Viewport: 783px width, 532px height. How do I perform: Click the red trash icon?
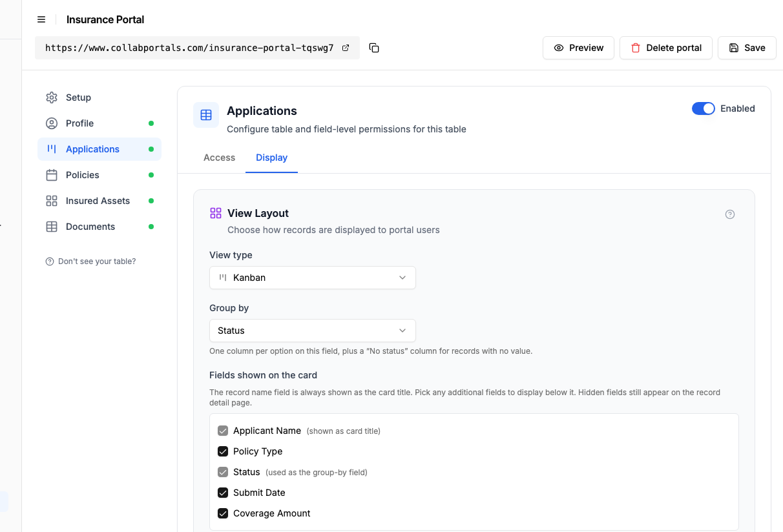point(636,48)
